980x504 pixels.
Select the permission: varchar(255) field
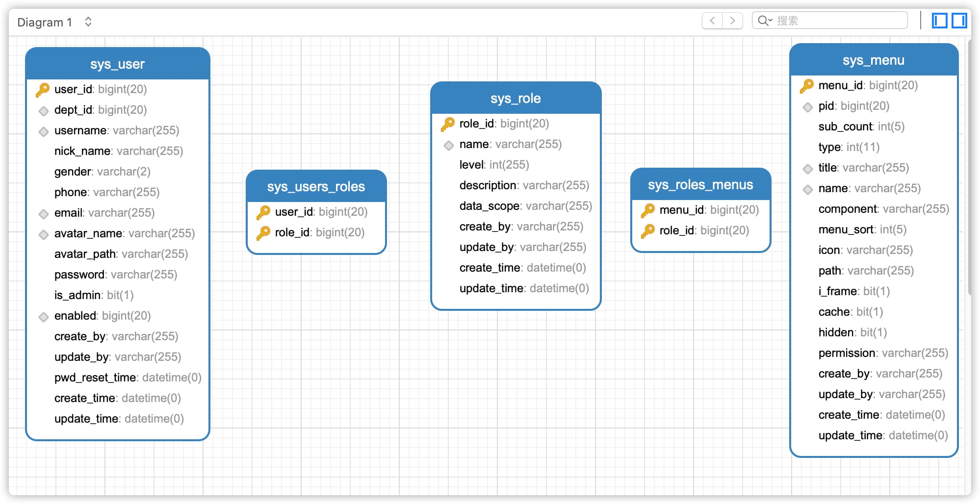pyautogui.click(x=883, y=353)
